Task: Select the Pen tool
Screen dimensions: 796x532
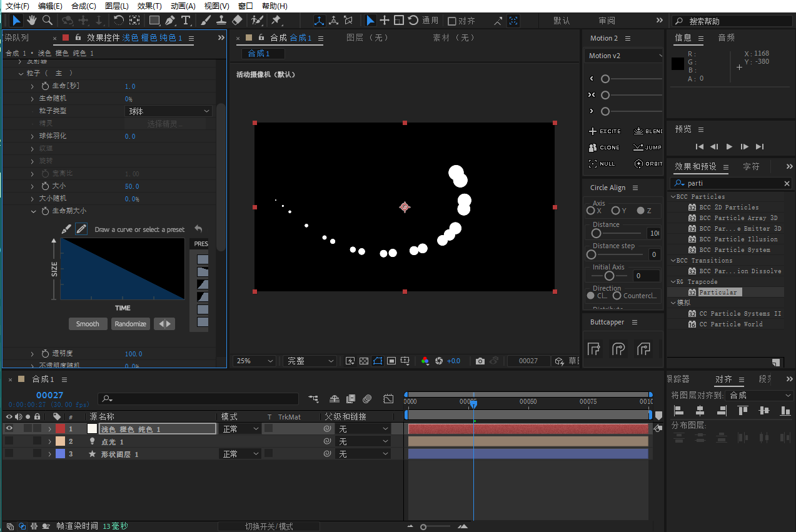Action: coord(170,21)
